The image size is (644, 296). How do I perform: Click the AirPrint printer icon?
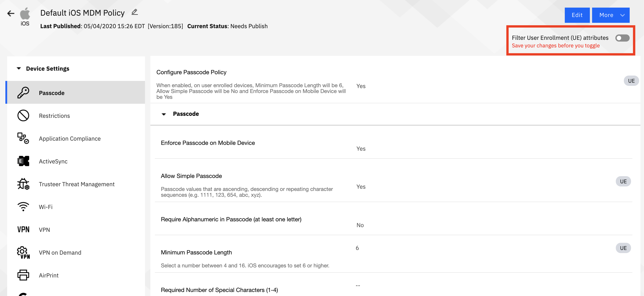pyautogui.click(x=23, y=275)
